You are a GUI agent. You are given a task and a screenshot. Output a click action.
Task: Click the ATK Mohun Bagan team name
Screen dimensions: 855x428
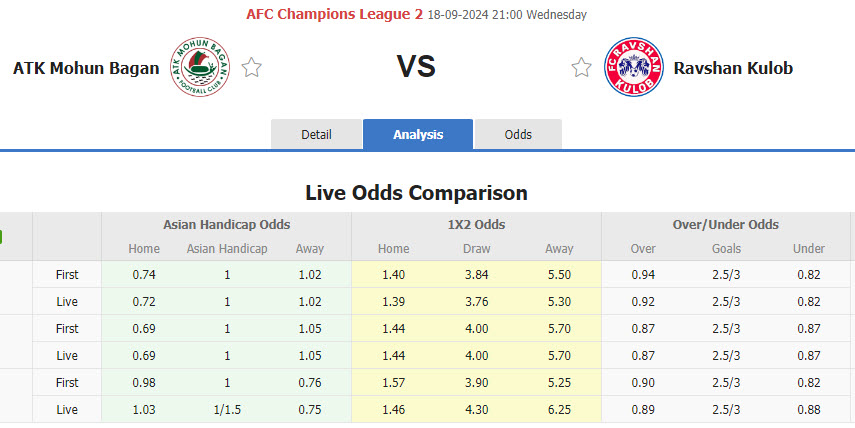86,68
